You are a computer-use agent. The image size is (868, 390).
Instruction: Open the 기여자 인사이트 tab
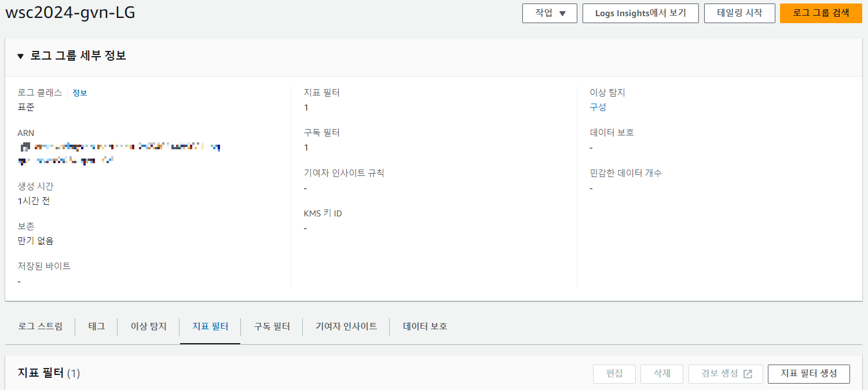346,326
